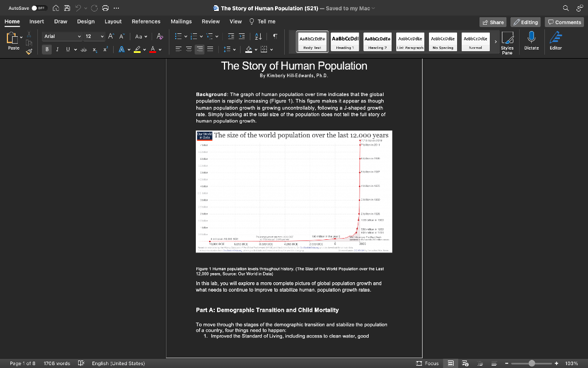
Task: Select the subscript formatting icon
Action: 95,50
